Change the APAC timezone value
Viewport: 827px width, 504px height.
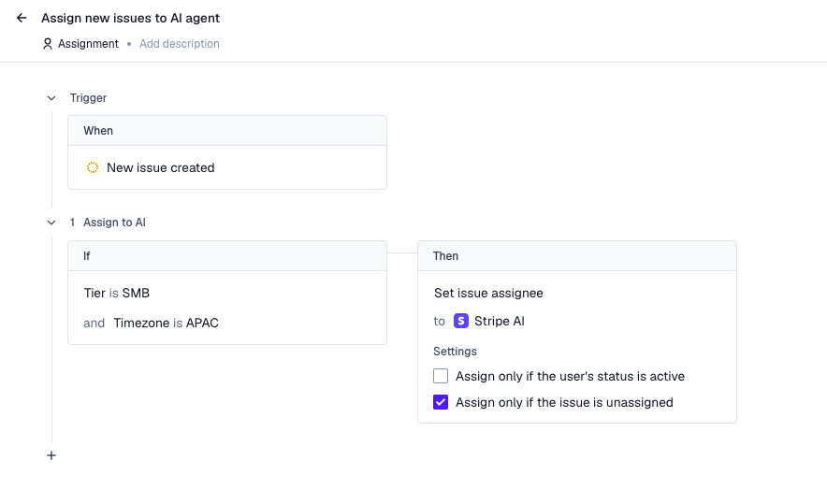[x=202, y=323]
